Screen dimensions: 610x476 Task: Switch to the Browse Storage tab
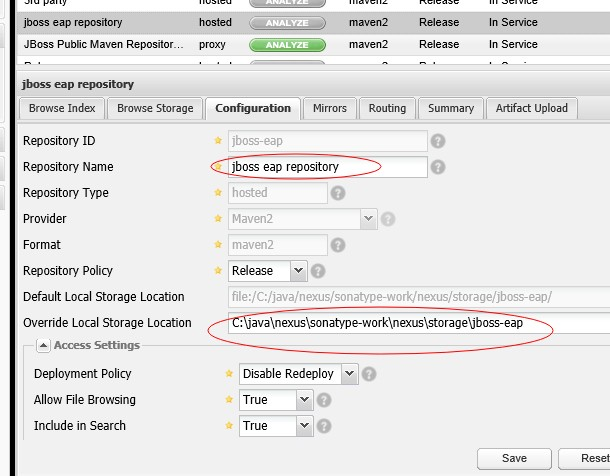pyautogui.click(x=154, y=108)
